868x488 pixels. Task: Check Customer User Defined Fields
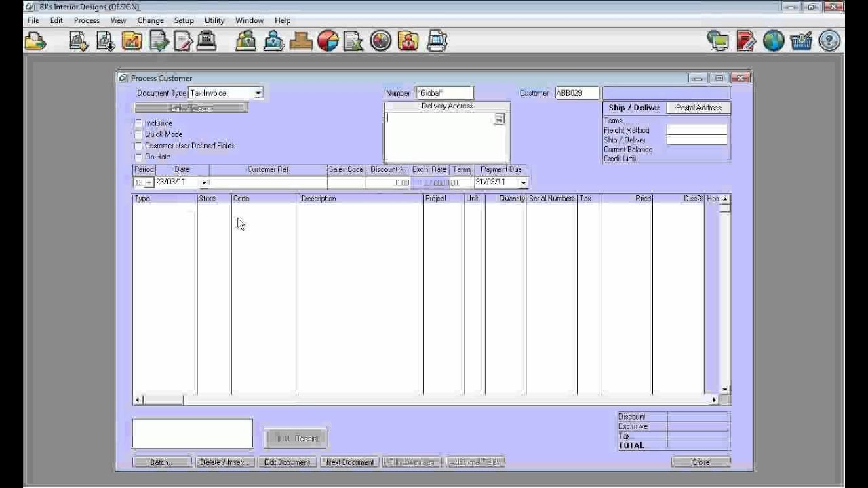[x=139, y=146]
